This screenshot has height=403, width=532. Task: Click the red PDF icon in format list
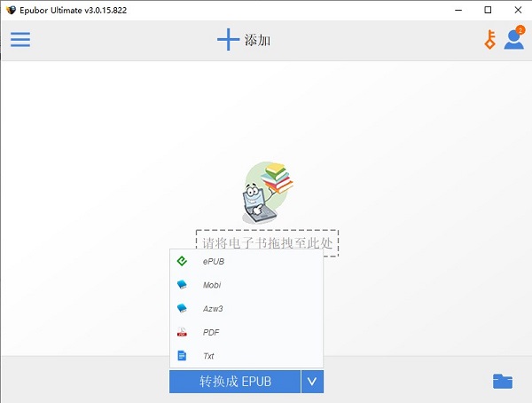(x=183, y=332)
